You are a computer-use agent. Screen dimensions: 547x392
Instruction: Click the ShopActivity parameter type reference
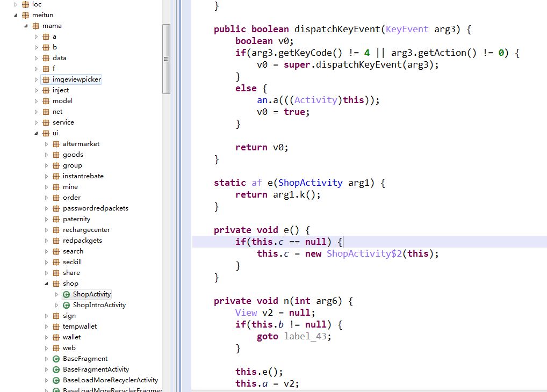point(311,183)
